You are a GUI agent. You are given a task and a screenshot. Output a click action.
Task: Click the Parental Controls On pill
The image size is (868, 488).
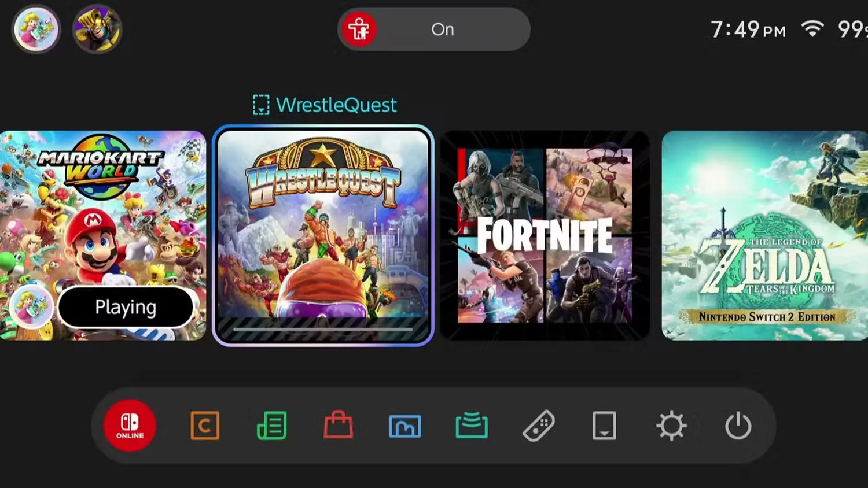point(434,29)
